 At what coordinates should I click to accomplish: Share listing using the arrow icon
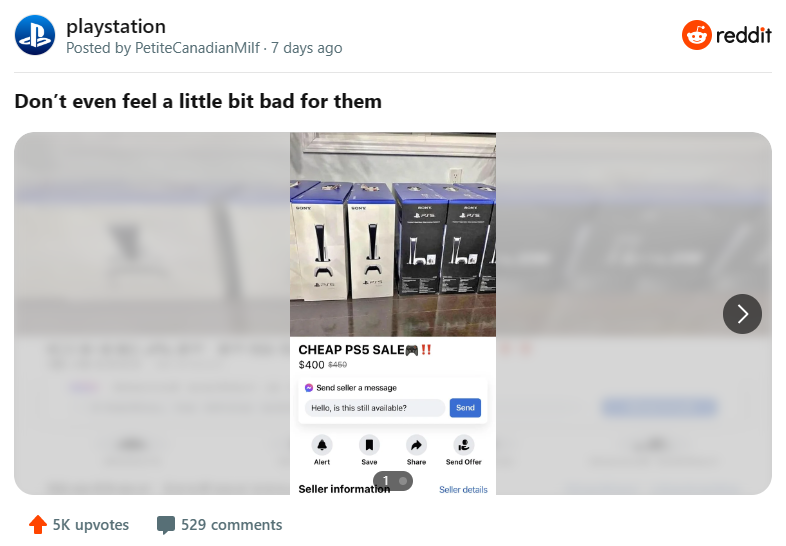pyautogui.click(x=416, y=445)
